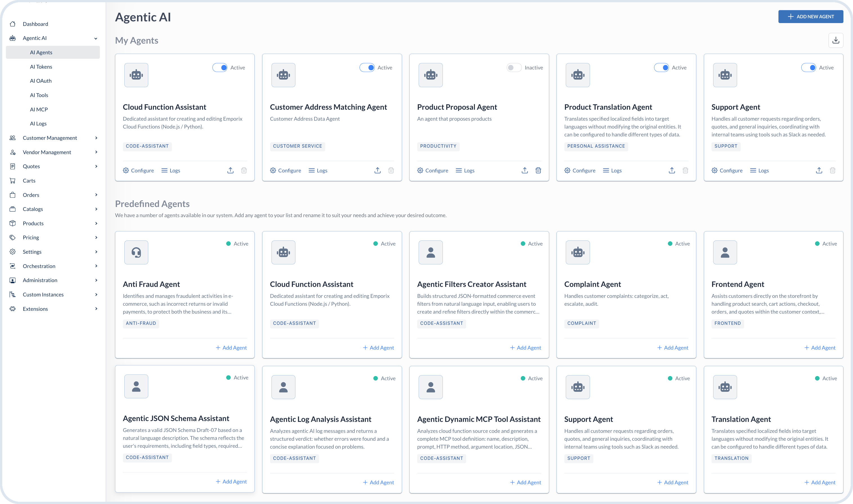This screenshot has width=853, height=504.
Task: Click trash icon on My Agents Support Agent card
Action: pos(832,170)
